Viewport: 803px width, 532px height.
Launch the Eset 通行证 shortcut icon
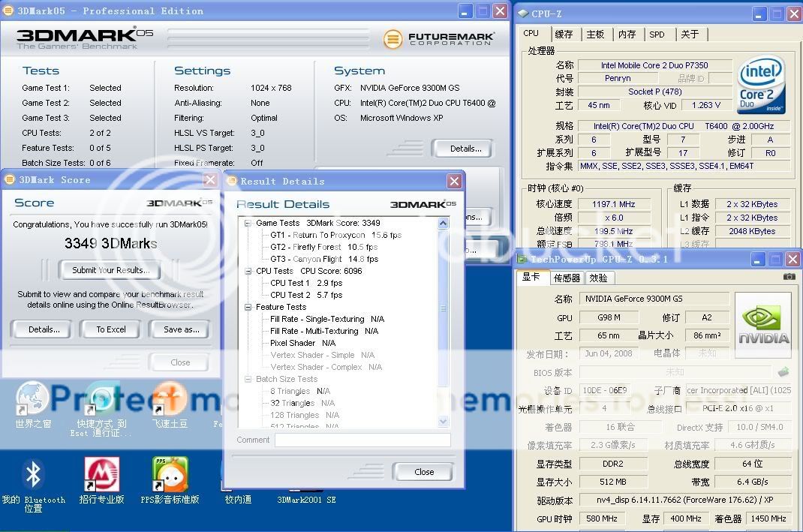click(101, 408)
